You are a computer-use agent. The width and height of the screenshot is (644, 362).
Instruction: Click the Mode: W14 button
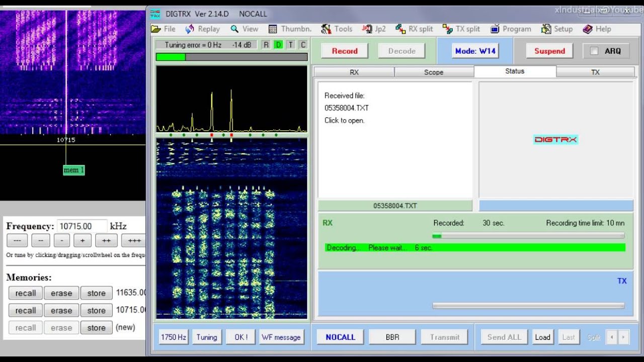[x=475, y=51]
